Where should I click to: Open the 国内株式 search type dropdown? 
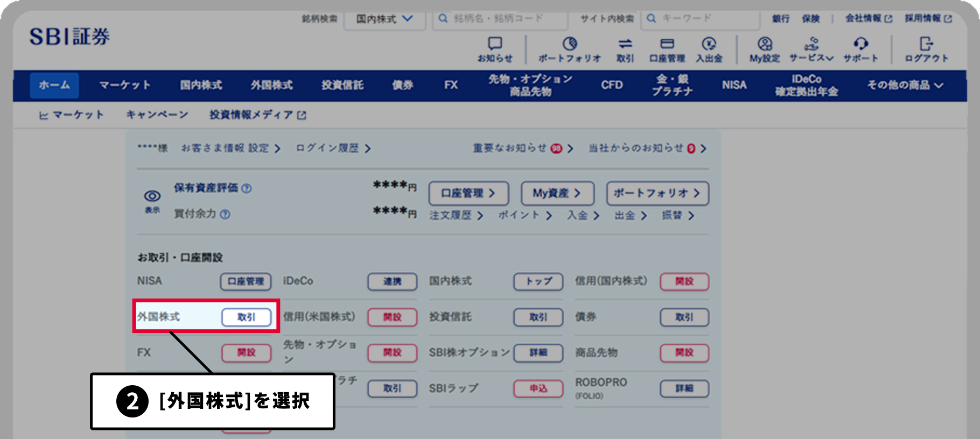384,19
